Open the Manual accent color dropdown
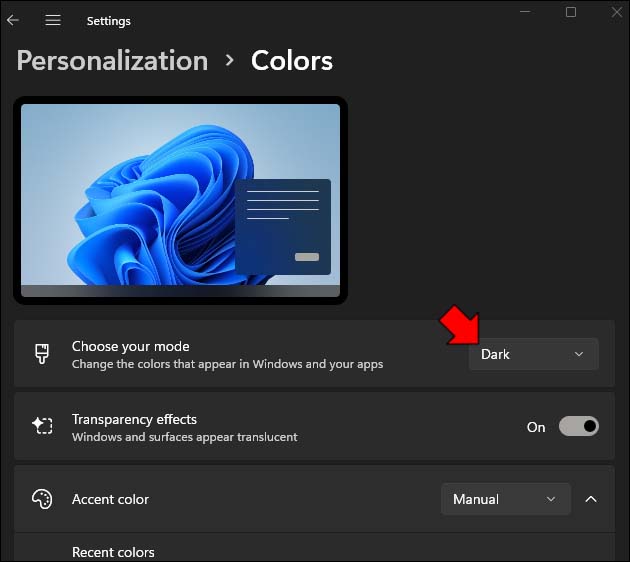This screenshot has height=562, width=630. (x=505, y=499)
